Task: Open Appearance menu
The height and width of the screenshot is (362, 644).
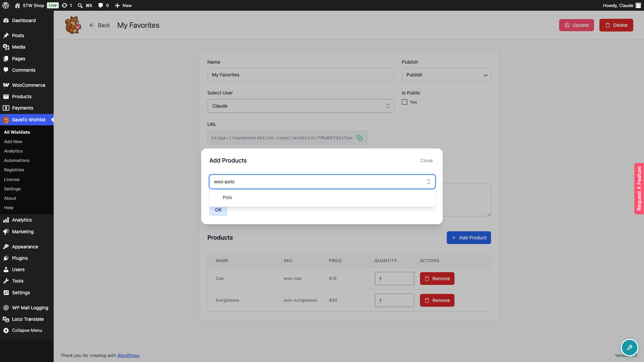Action: [27, 247]
